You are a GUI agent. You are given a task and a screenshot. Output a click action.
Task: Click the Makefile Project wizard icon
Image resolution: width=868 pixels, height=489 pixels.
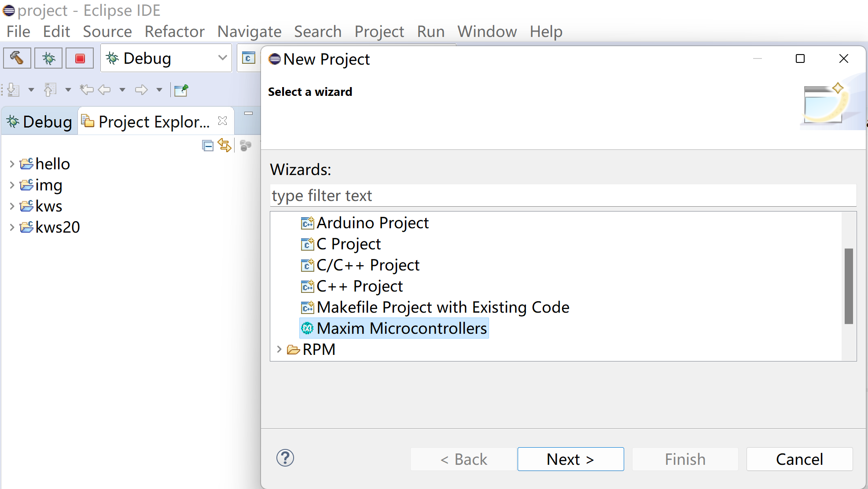click(308, 307)
